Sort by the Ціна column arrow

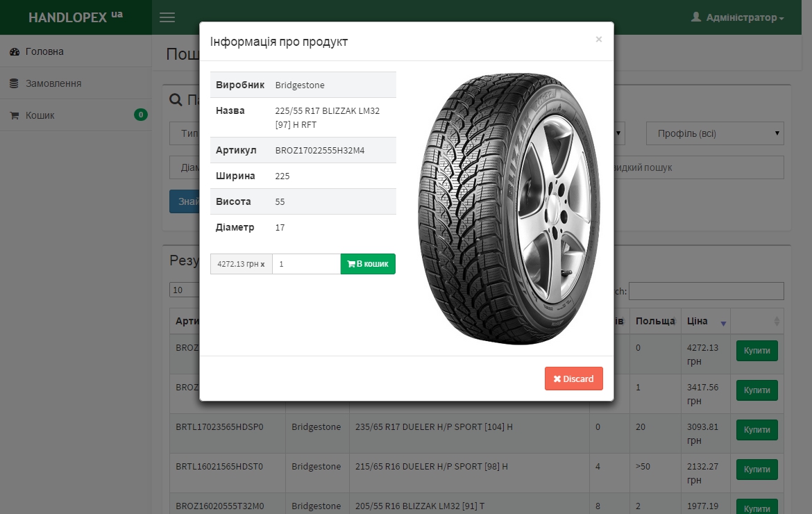723,322
